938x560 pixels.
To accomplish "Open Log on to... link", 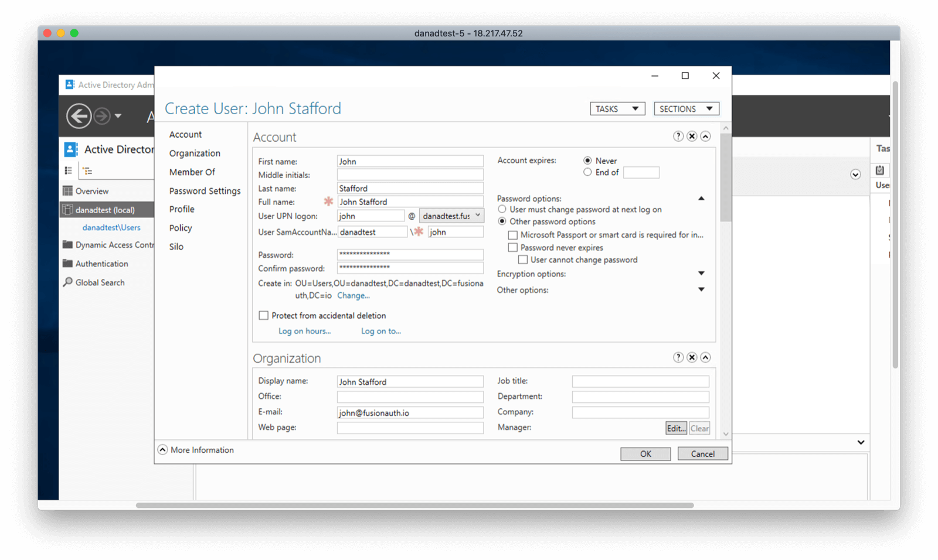I will click(381, 331).
